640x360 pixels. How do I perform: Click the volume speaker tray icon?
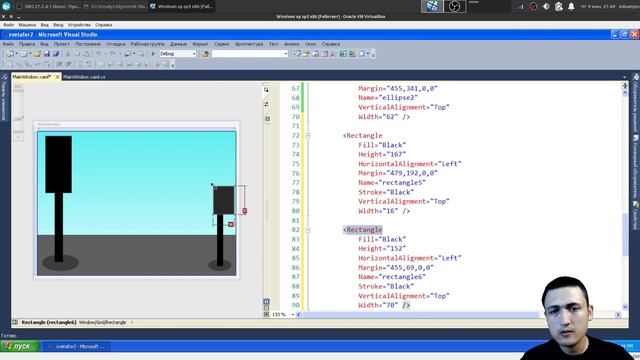(546, 6)
